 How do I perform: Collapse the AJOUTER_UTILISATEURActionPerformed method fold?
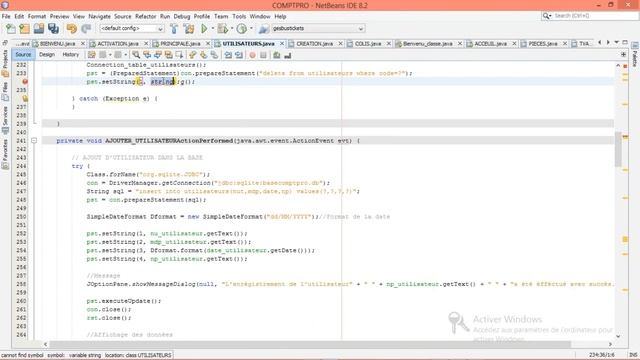click(x=34, y=140)
